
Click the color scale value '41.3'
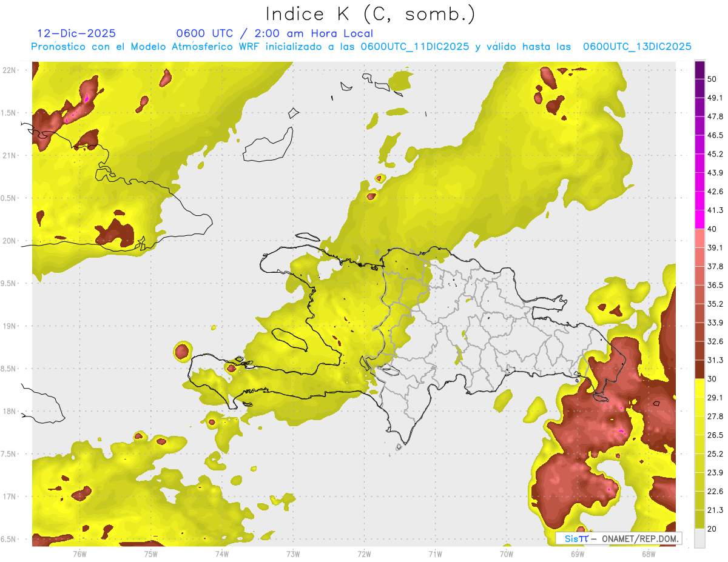click(x=715, y=210)
